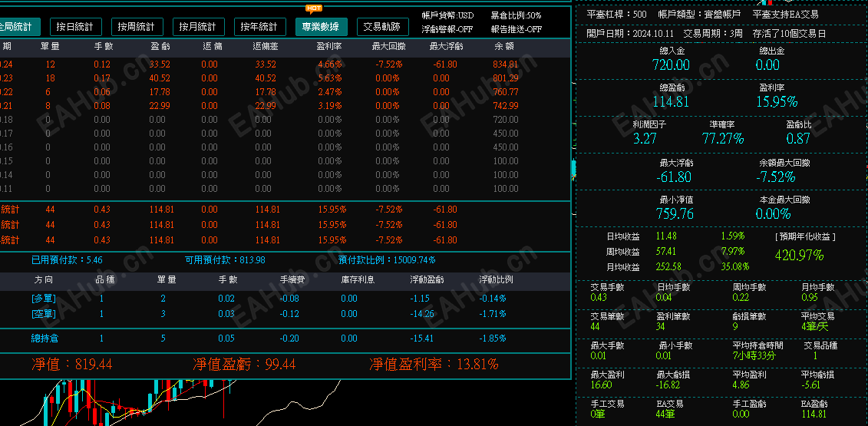Click the 周均收益 value 57.41
This screenshot has height=426, width=868.
tap(666, 252)
